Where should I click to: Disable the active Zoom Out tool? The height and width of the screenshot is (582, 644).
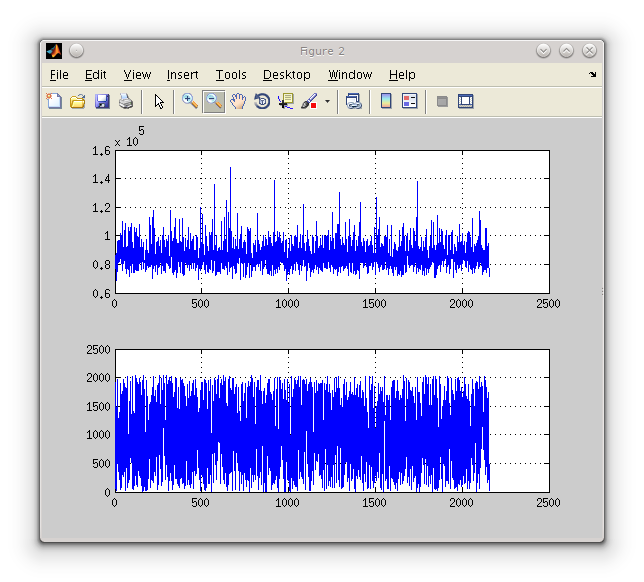click(213, 101)
